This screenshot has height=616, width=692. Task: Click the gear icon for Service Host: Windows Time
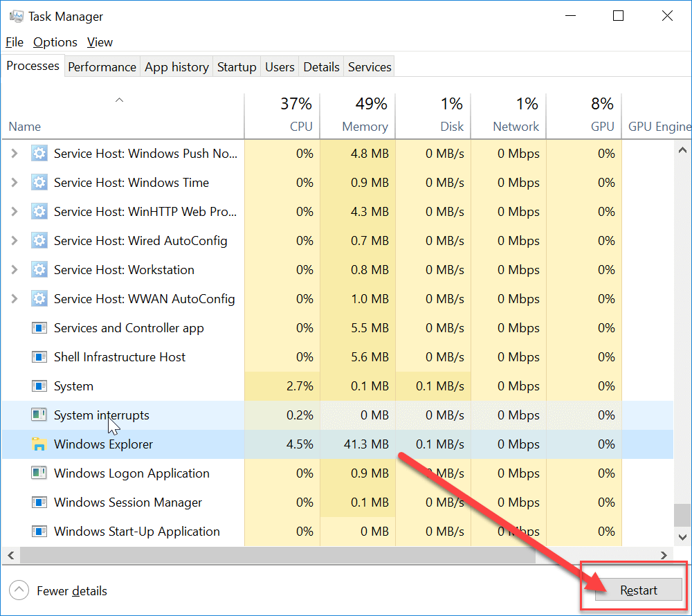pos(39,183)
